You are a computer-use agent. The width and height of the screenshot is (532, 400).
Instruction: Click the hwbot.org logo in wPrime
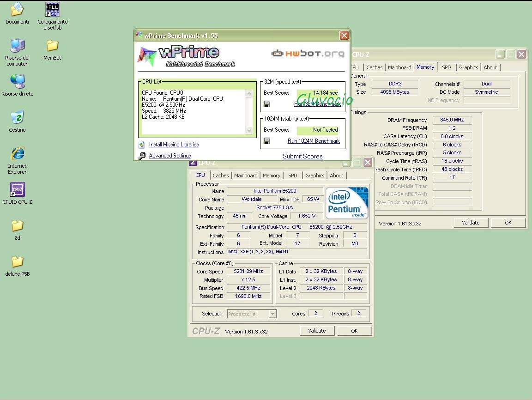[x=308, y=53]
